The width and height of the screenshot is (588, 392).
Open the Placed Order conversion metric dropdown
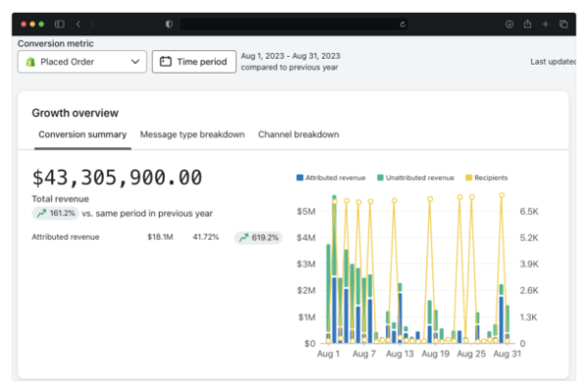click(82, 62)
